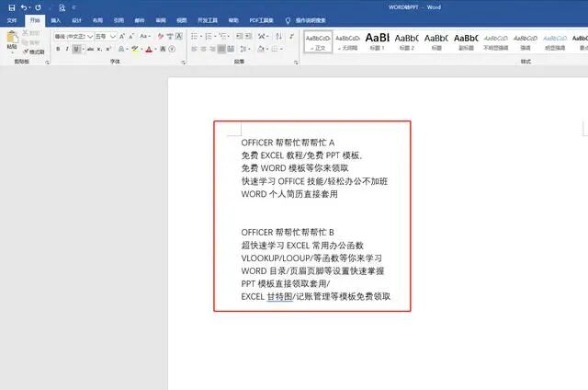Apply the Subtitle (副标题) style
The width and height of the screenshot is (588, 390).
point(466,41)
